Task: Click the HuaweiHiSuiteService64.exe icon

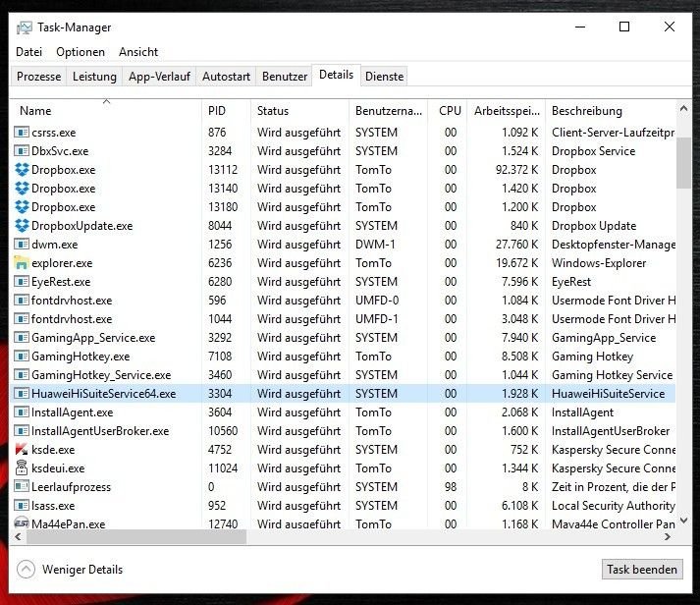Action: coord(22,394)
